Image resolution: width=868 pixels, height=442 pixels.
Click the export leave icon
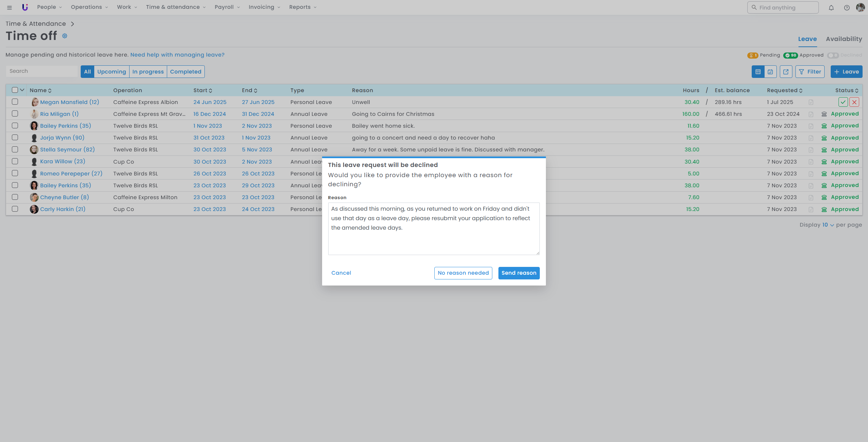pyautogui.click(x=786, y=72)
